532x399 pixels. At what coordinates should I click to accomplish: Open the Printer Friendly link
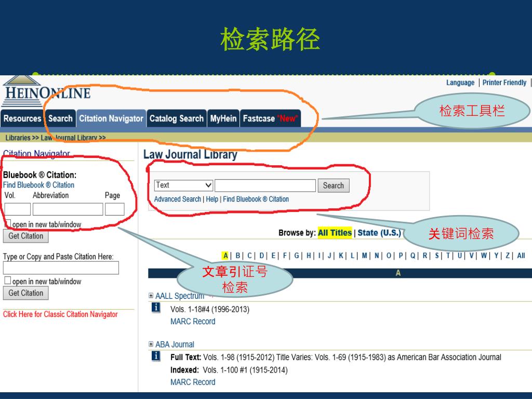[x=504, y=83]
